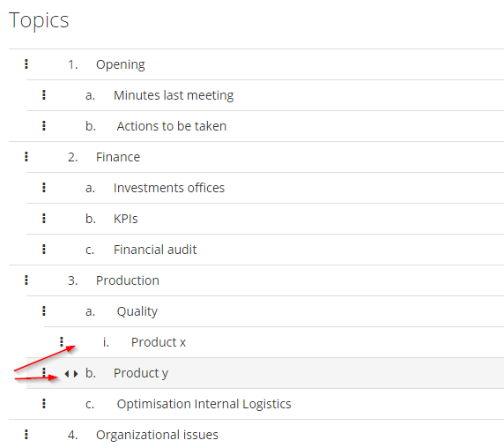Select the KPIs subtopic

(126, 219)
